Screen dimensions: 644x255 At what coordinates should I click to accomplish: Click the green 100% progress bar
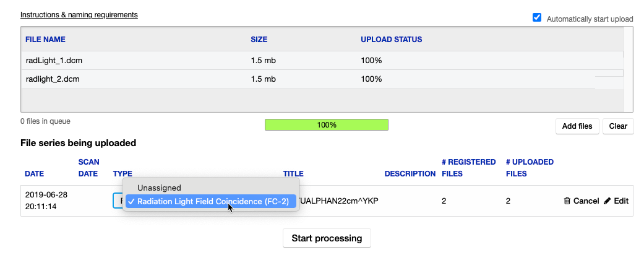(x=326, y=125)
